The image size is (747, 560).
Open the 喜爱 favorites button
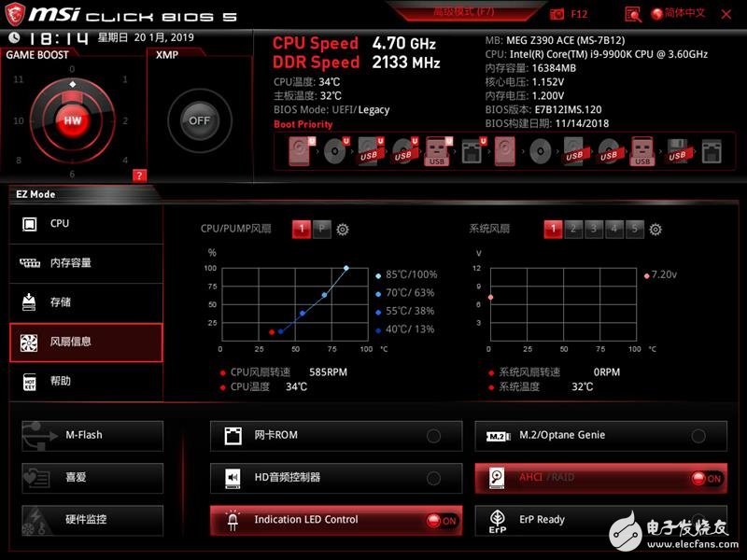point(92,478)
